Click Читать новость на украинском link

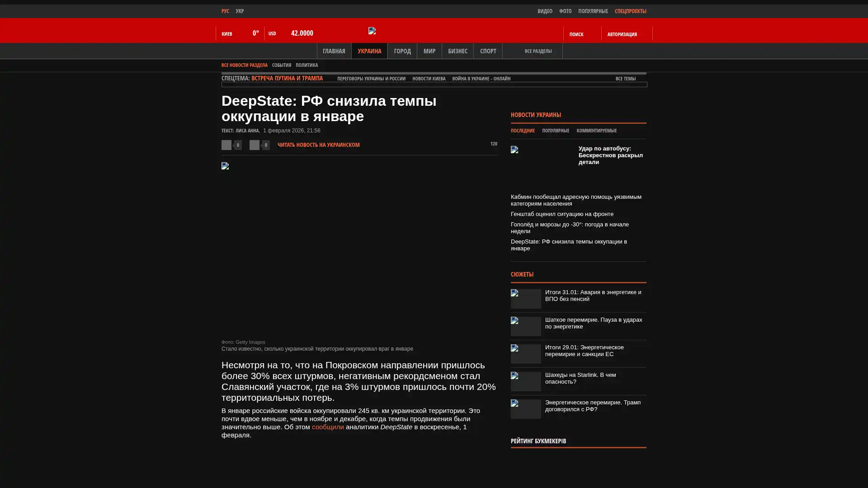(x=318, y=145)
